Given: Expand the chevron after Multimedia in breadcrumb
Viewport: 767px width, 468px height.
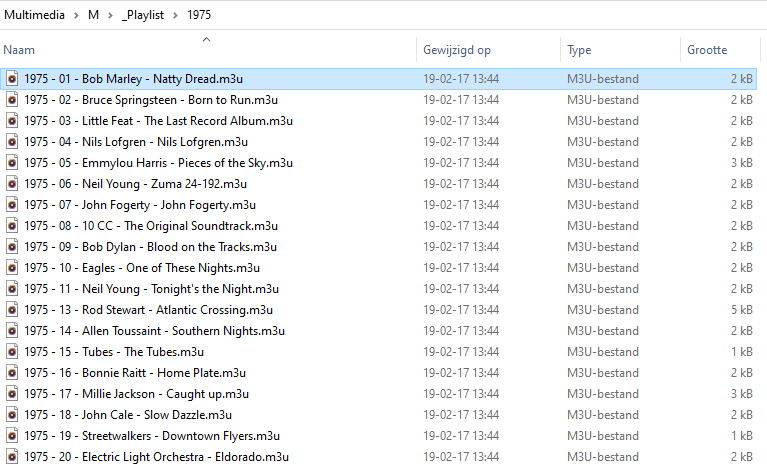Looking at the screenshot, I should tap(76, 16).
